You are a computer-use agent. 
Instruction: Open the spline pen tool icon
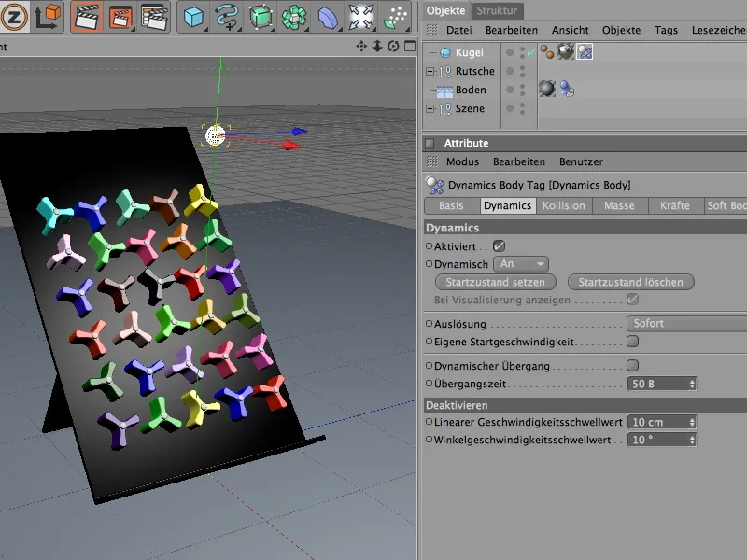227,17
